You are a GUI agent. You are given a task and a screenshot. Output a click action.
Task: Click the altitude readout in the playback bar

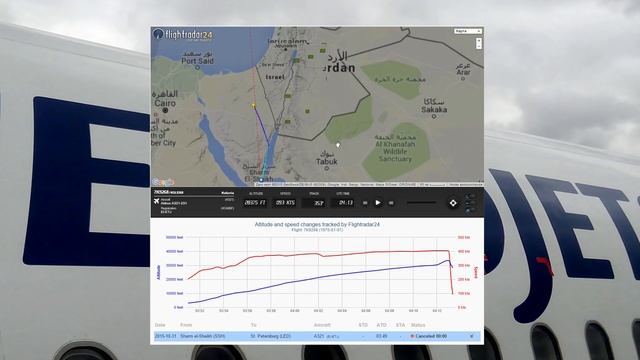(255, 202)
